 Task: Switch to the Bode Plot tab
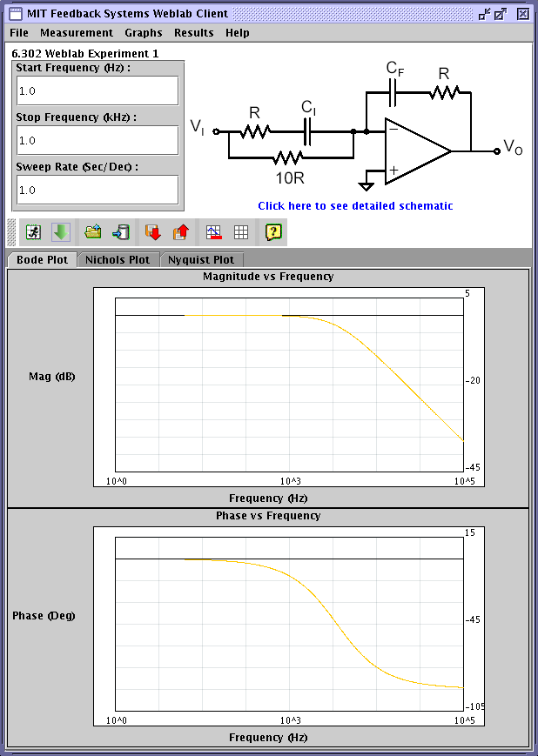point(42,260)
